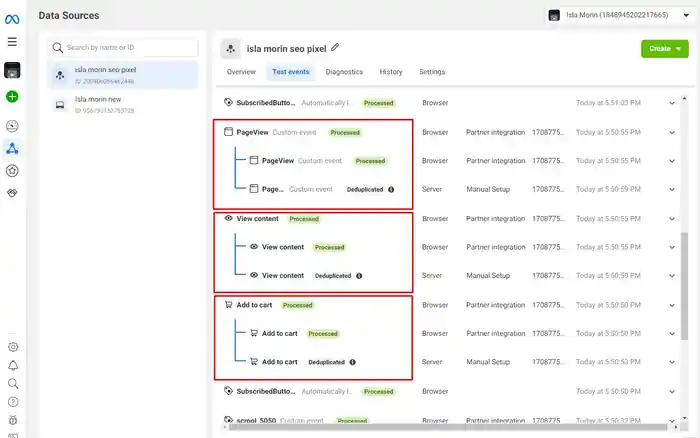This screenshot has height=438, width=700.
Task: Click the pencil edit icon beside pixel name
Action: (335, 47)
